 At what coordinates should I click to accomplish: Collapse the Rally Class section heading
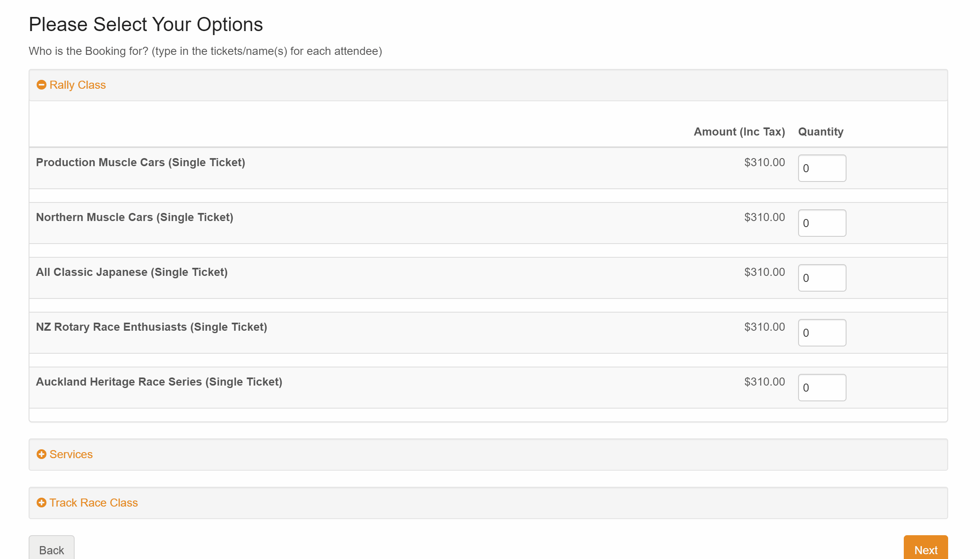[x=77, y=85]
